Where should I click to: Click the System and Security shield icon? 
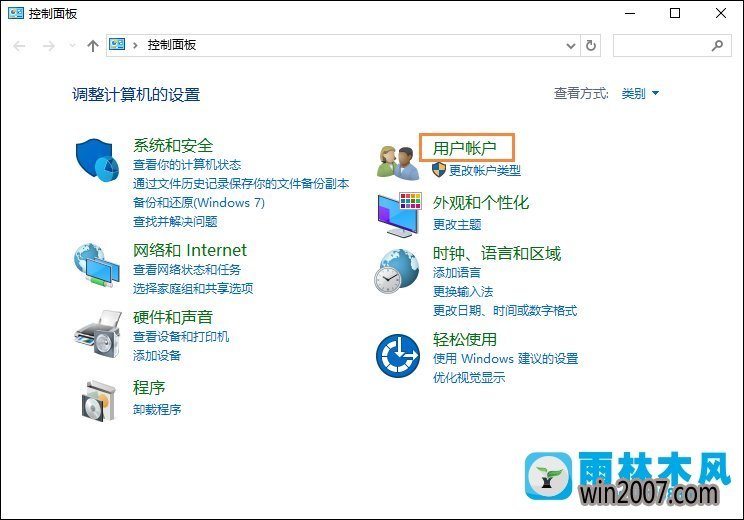[98, 160]
